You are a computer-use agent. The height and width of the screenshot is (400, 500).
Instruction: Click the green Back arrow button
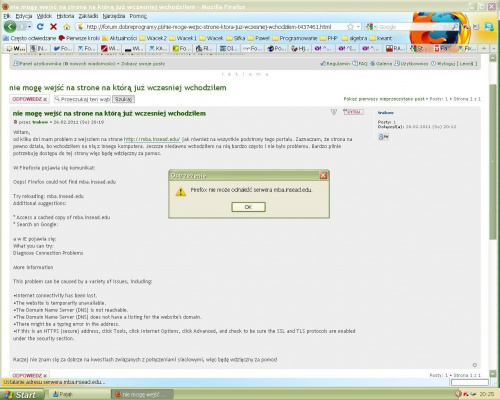coord(10,27)
